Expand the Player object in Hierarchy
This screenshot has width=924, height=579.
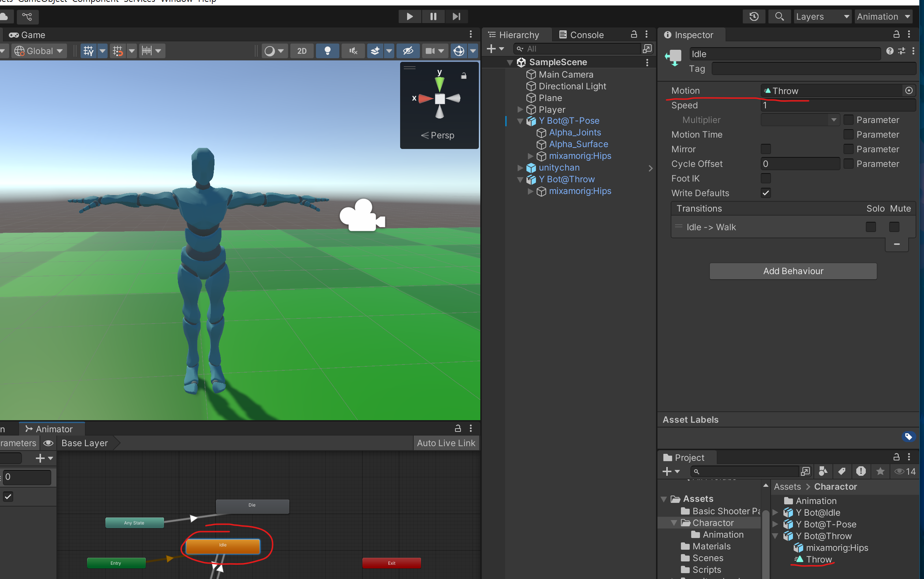tap(520, 109)
